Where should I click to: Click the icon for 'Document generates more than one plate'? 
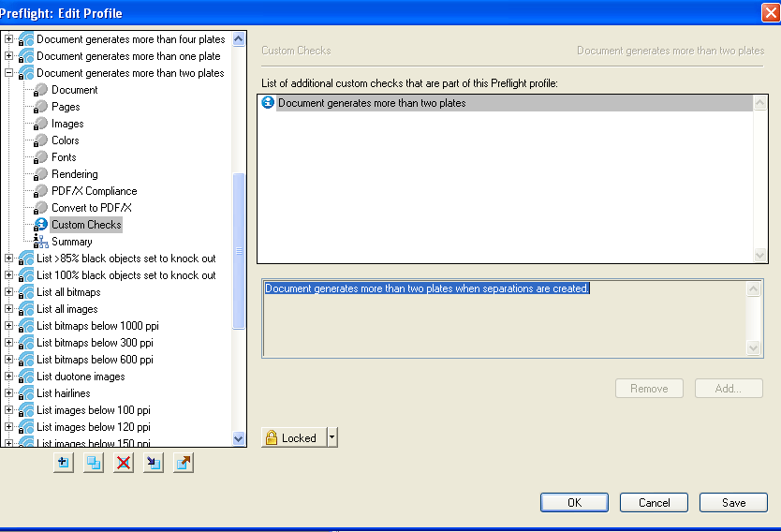tap(26, 56)
